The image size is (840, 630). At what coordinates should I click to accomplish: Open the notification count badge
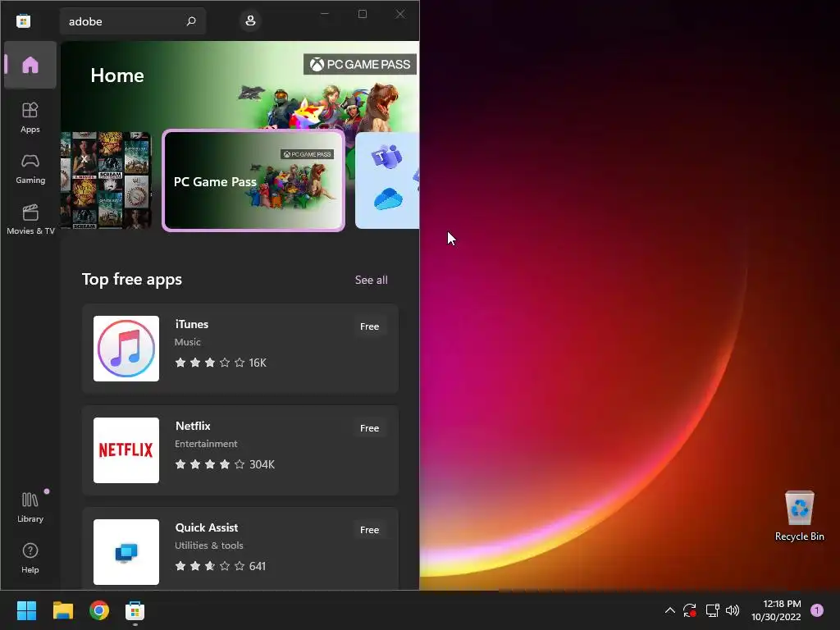point(817,610)
